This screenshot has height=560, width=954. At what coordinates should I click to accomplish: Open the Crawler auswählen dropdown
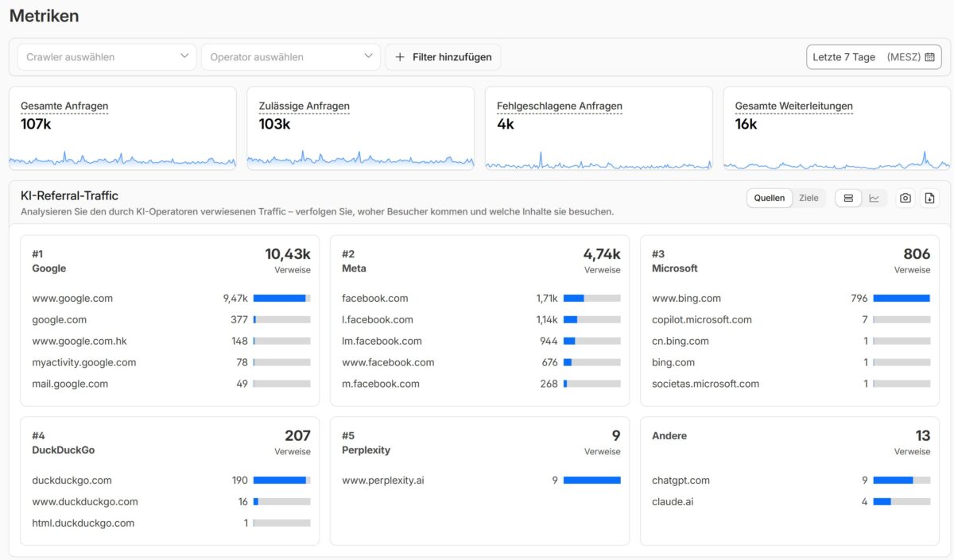pos(107,57)
